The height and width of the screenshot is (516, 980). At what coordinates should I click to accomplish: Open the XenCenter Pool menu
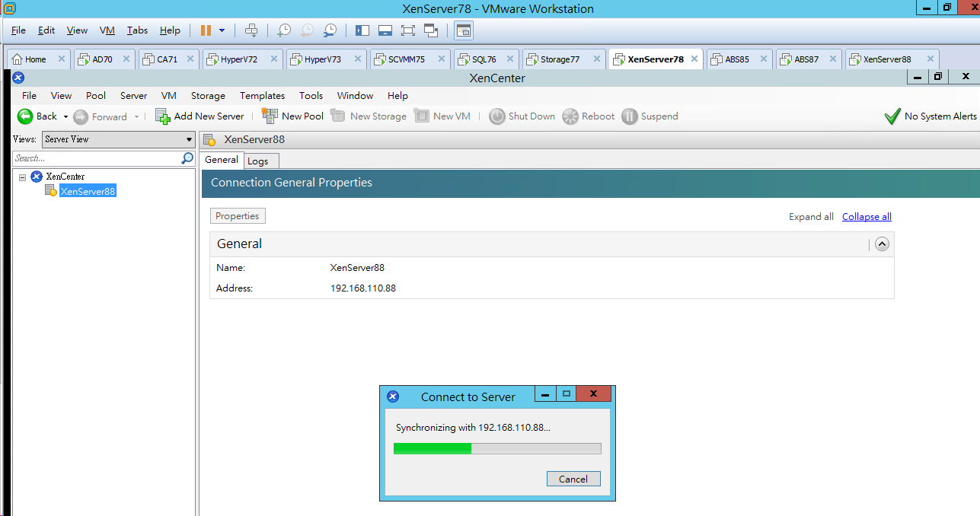[96, 95]
